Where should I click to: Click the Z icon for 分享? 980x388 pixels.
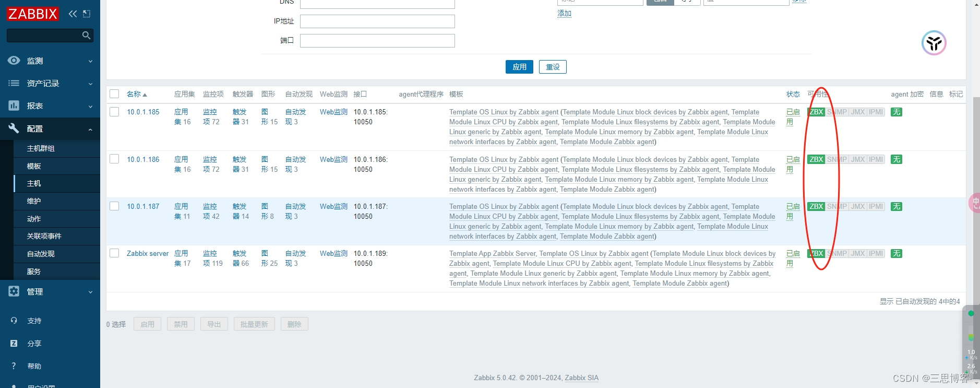pyautogui.click(x=14, y=343)
